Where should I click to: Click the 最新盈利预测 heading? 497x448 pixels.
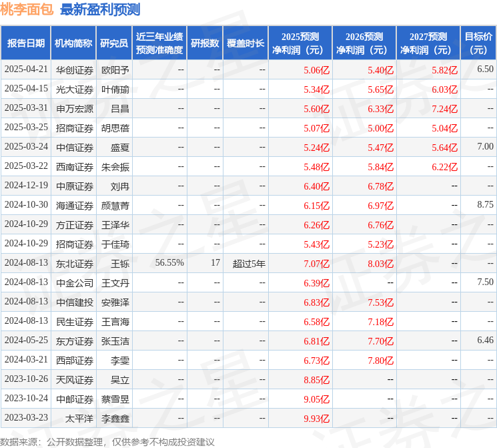coord(100,9)
